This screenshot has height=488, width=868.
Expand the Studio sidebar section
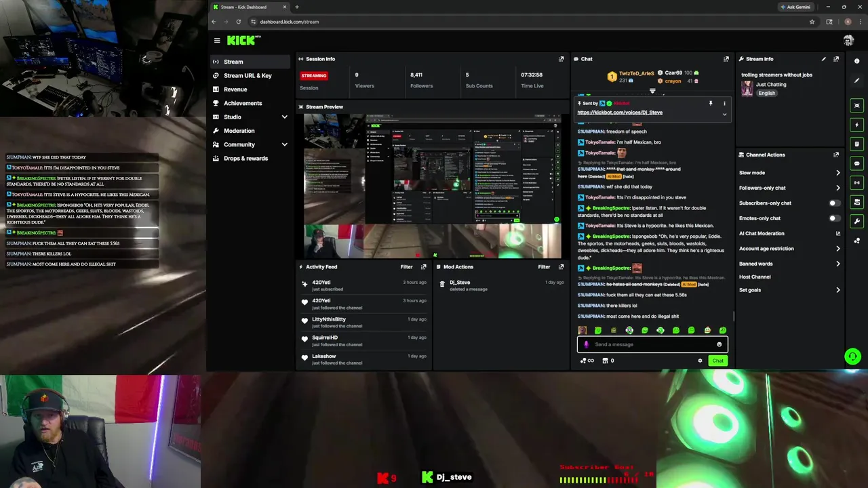284,117
